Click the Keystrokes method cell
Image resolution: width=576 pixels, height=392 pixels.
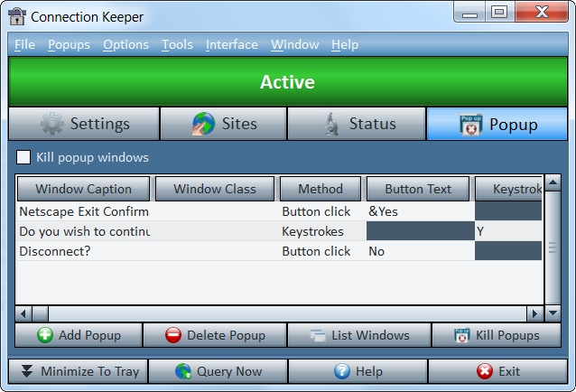323,231
